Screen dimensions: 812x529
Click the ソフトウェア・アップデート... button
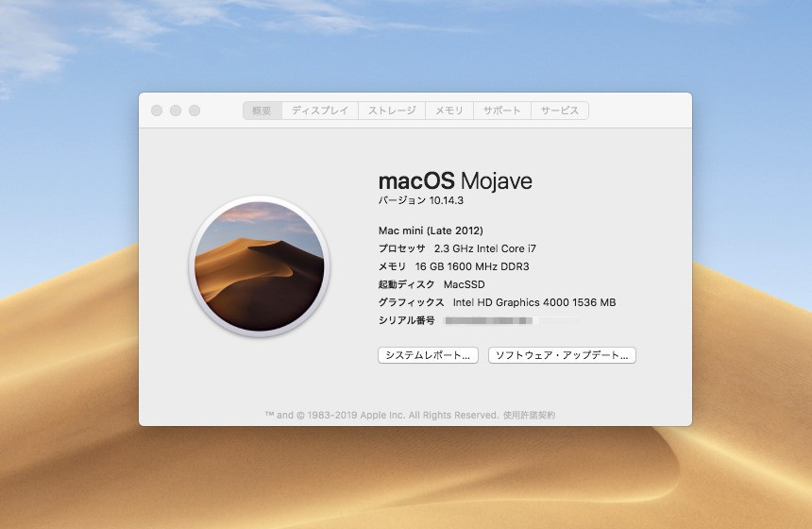click(x=562, y=355)
